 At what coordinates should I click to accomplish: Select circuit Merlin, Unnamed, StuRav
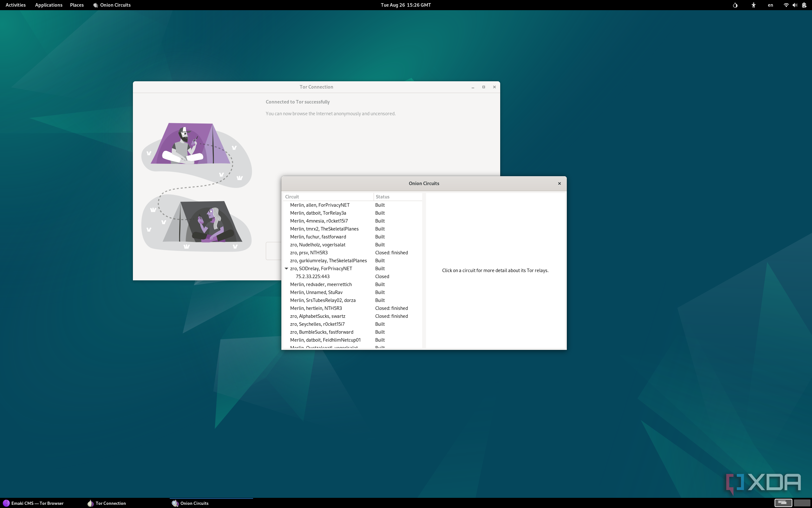point(352,292)
